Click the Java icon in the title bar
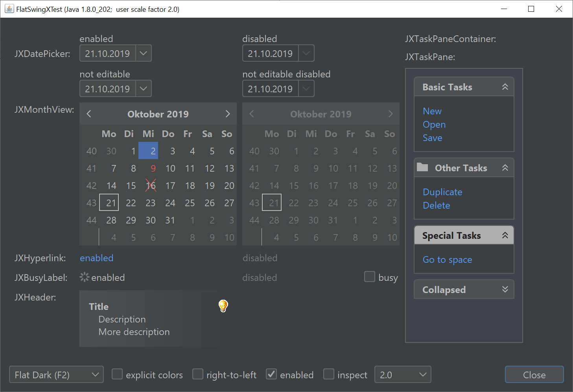The width and height of the screenshot is (573, 392). 9,9
